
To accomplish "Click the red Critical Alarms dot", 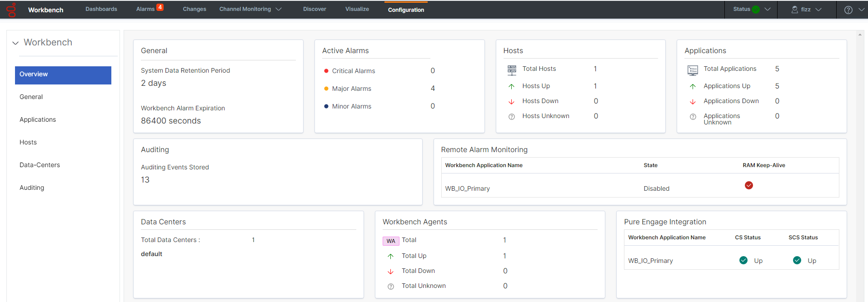I will coord(326,71).
